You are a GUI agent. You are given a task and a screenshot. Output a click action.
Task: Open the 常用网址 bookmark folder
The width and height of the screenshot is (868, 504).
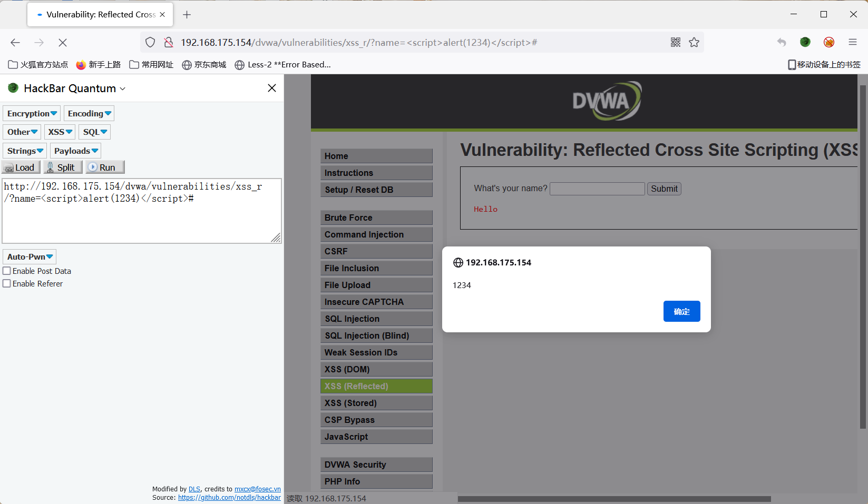[151, 65]
